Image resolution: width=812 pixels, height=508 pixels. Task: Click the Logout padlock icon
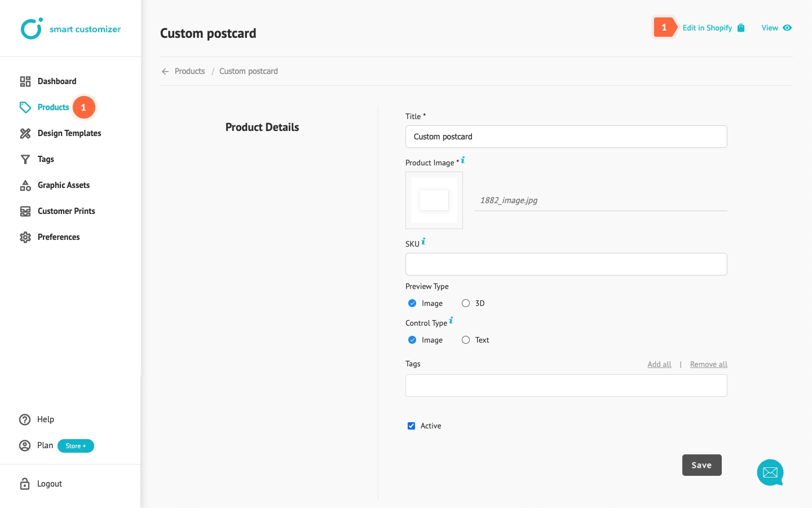point(25,484)
